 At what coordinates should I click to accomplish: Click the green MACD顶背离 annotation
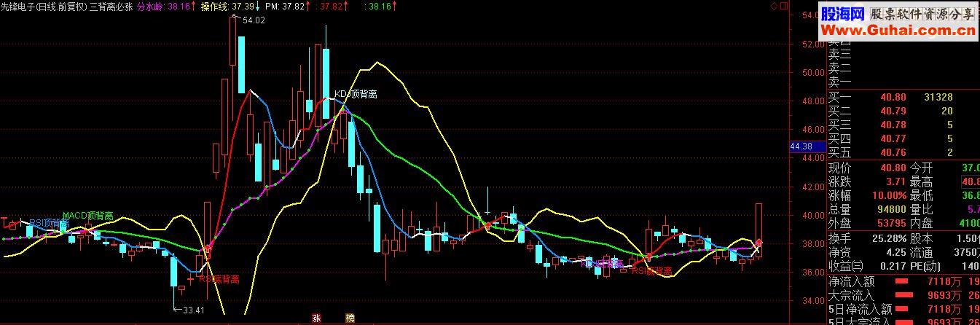tap(87, 216)
